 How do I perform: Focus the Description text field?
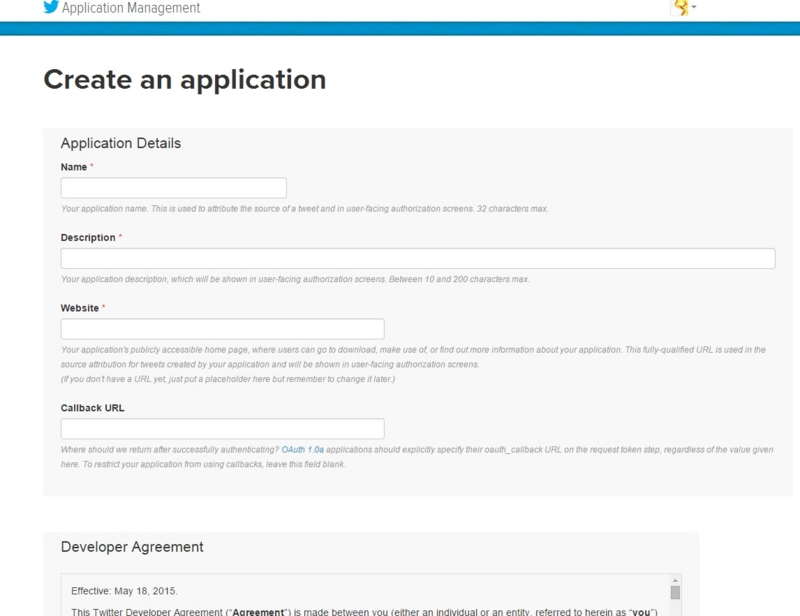[x=418, y=258]
